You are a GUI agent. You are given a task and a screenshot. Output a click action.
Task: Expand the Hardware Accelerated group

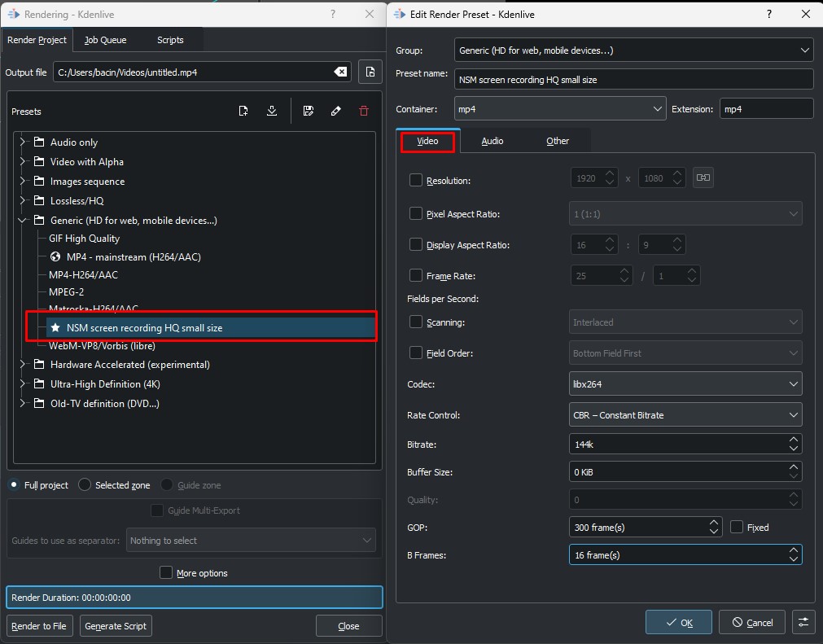[x=22, y=364]
